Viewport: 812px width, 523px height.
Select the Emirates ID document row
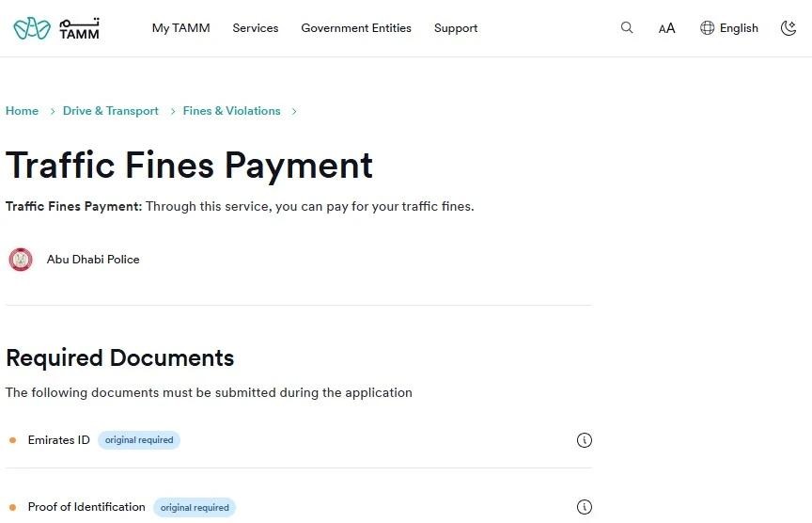click(299, 440)
